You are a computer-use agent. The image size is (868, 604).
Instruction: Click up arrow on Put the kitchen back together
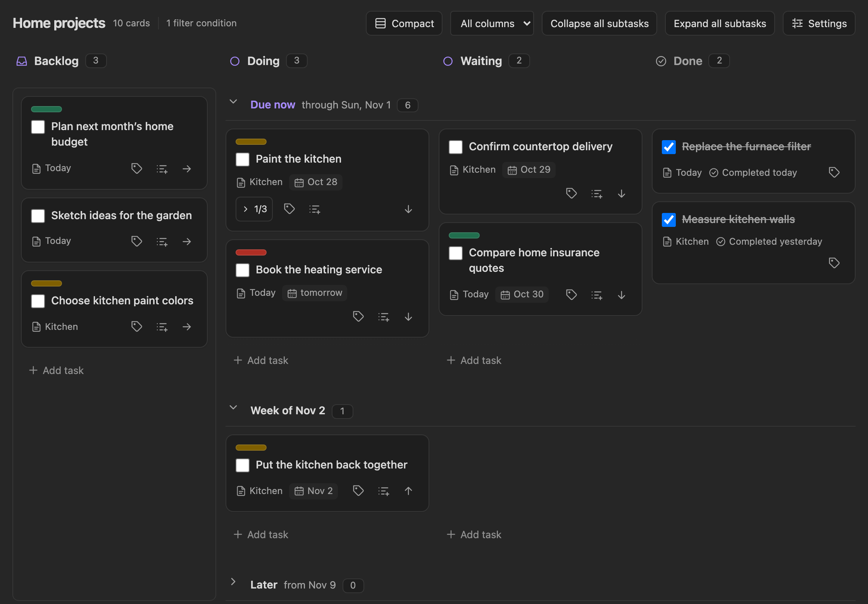408,491
